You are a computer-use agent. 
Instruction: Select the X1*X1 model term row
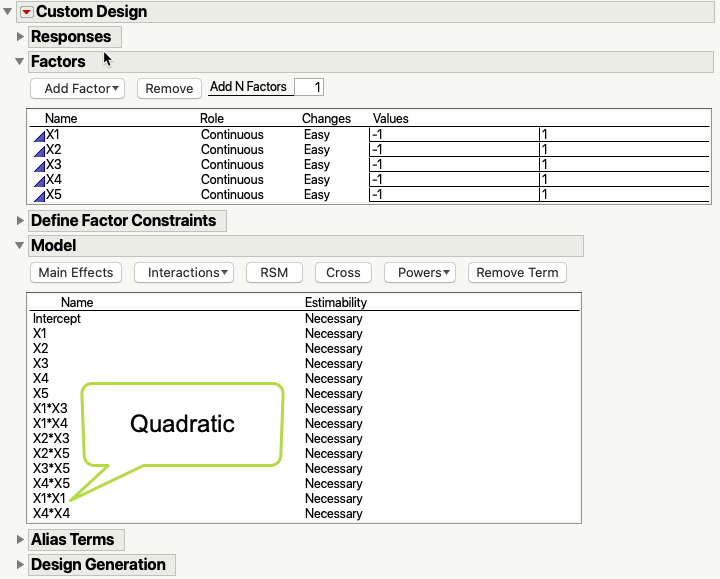click(50, 499)
